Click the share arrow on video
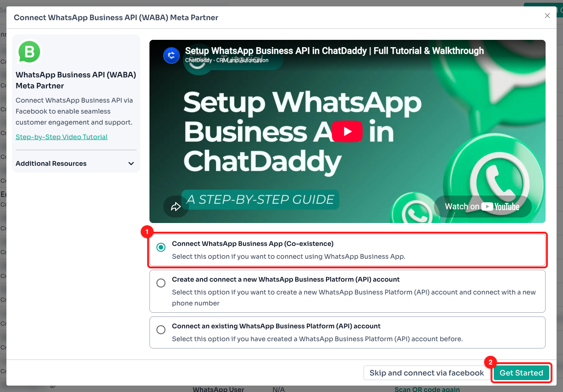 pos(176,207)
